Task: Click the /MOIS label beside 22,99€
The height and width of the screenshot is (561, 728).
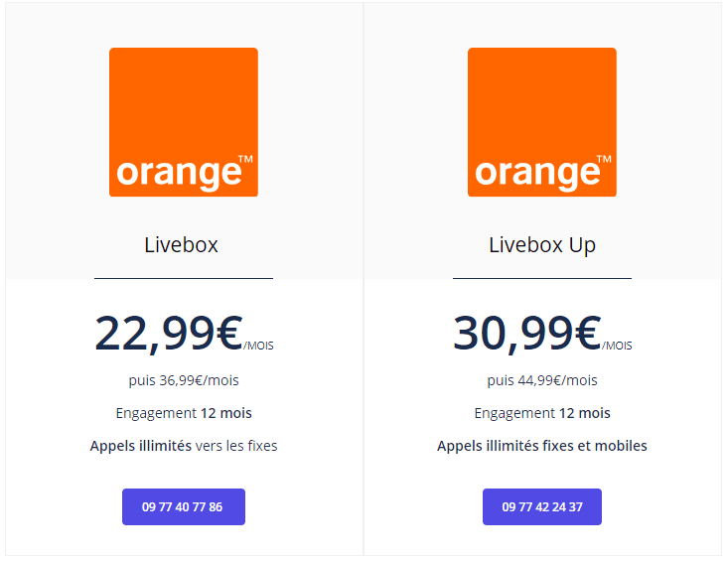Action: [258, 347]
